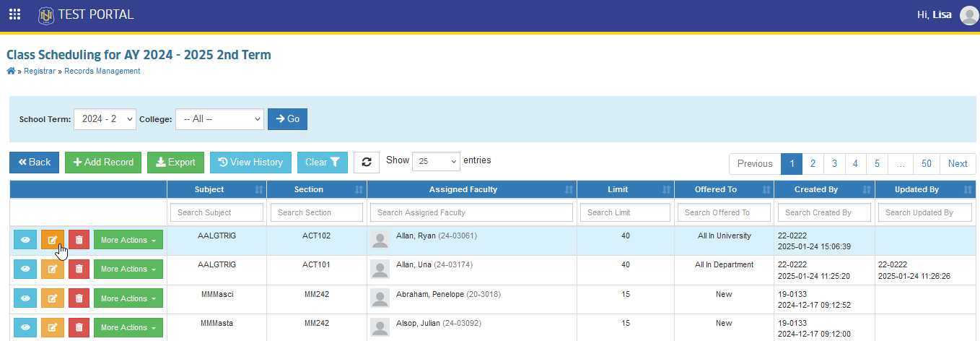The width and height of the screenshot is (980, 341).
Task: Edit the MMMasci record
Action: pos(52,298)
